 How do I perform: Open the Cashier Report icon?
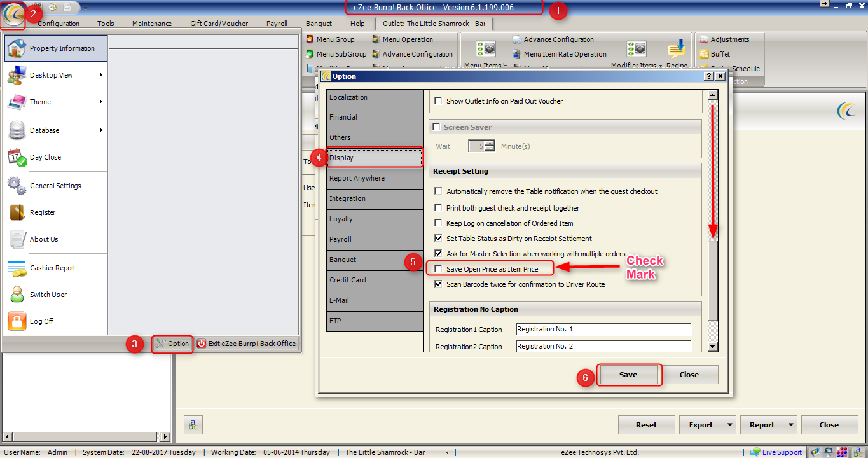pos(17,268)
